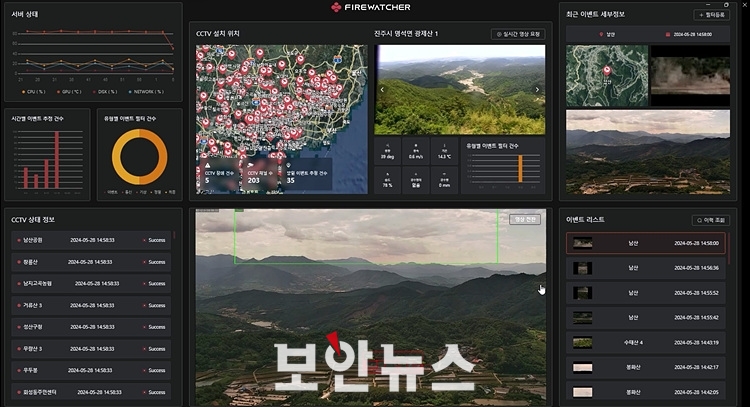Click the red pin on the event minimap
Image resolution: width=750 pixels, height=407 pixels.
click(x=607, y=72)
